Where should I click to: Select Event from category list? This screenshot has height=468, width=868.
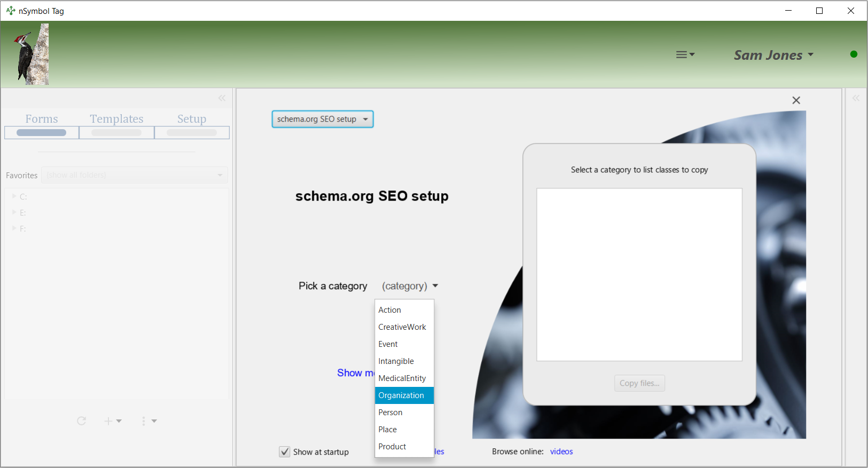404,344
